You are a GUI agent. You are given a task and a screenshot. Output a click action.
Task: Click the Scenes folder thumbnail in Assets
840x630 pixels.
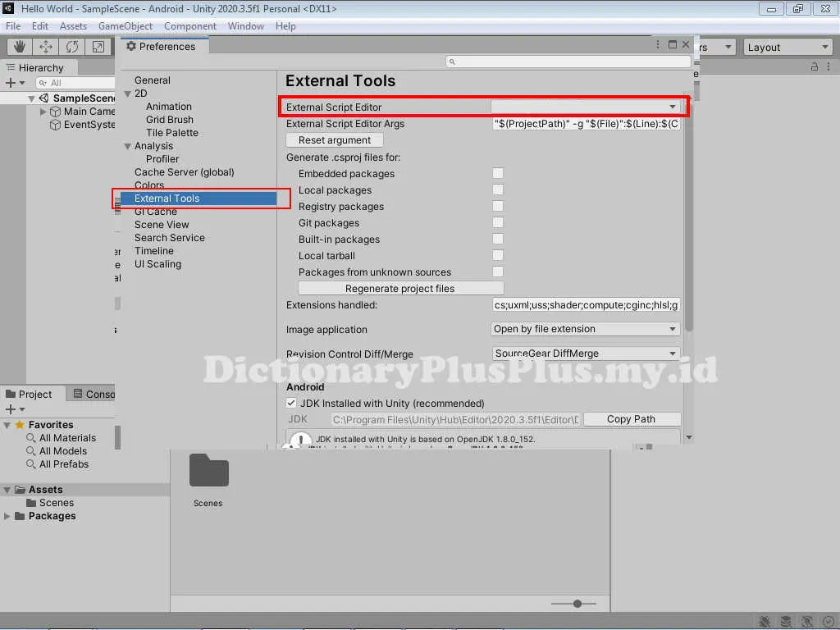pos(209,470)
